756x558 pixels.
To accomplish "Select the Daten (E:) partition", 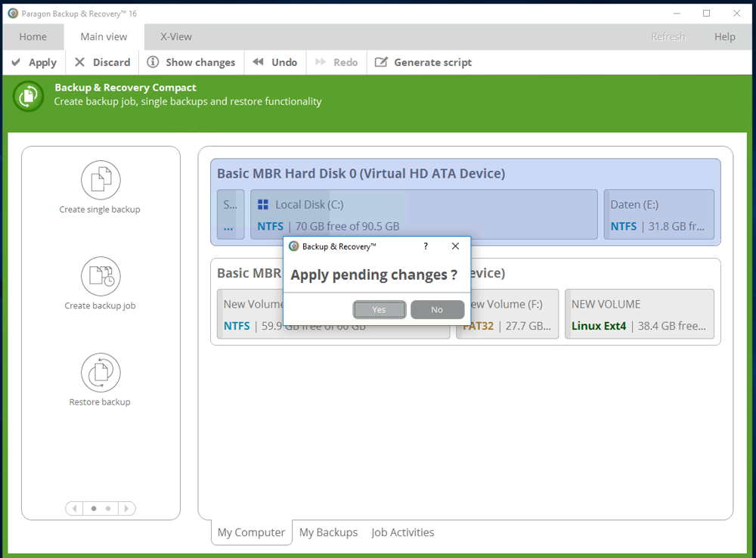I will tap(659, 215).
